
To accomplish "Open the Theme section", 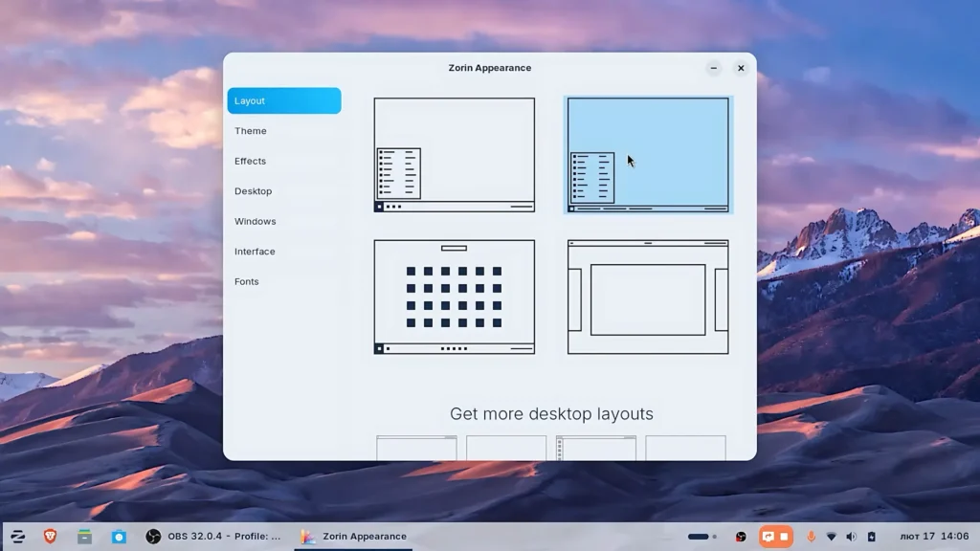I will (284, 130).
